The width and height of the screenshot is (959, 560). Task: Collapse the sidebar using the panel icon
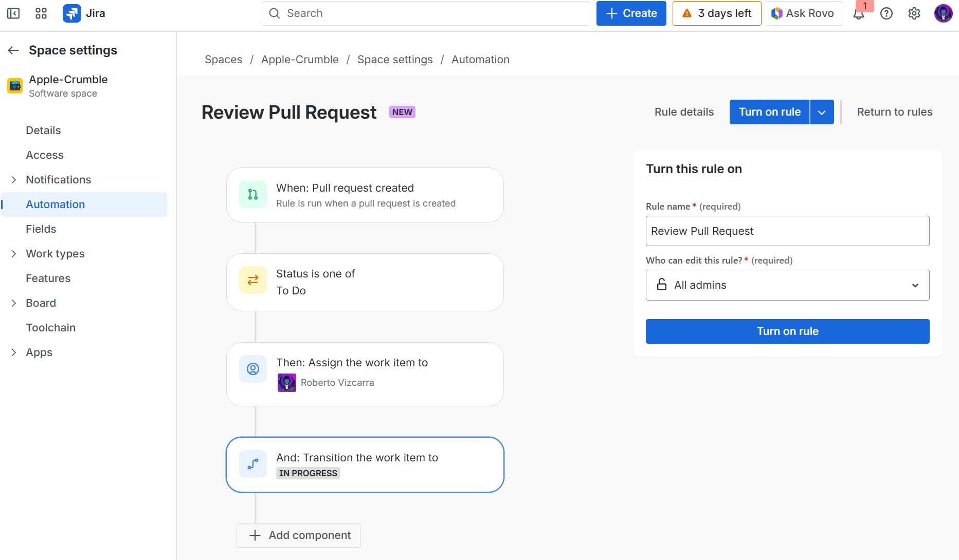click(x=13, y=13)
